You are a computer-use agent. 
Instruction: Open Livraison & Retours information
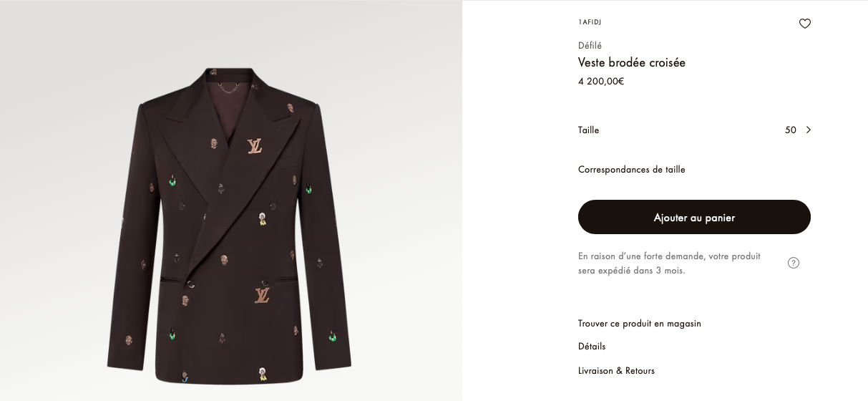point(616,371)
